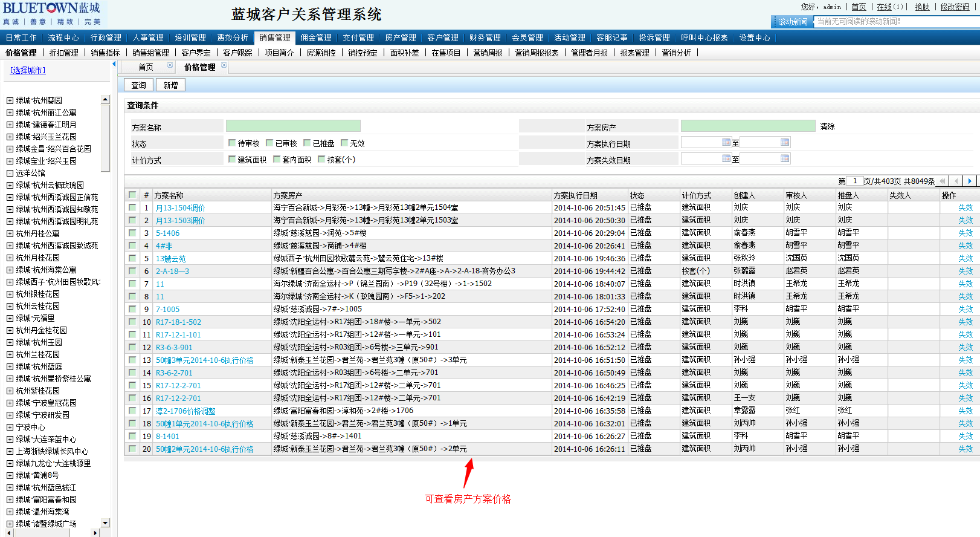The width and height of the screenshot is (980, 537).
Task: Open 财务管理 main menu
Action: [485, 37]
